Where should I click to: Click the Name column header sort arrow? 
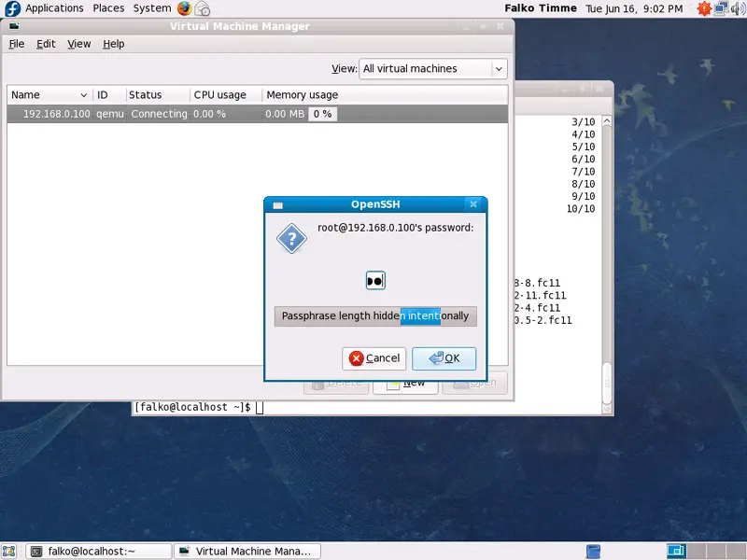pos(84,95)
